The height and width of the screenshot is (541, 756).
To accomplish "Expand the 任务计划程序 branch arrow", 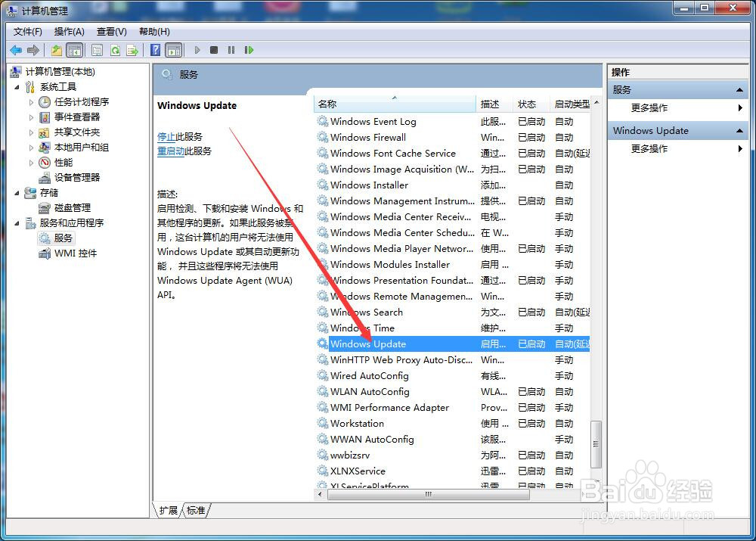I will (x=31, y=102).
